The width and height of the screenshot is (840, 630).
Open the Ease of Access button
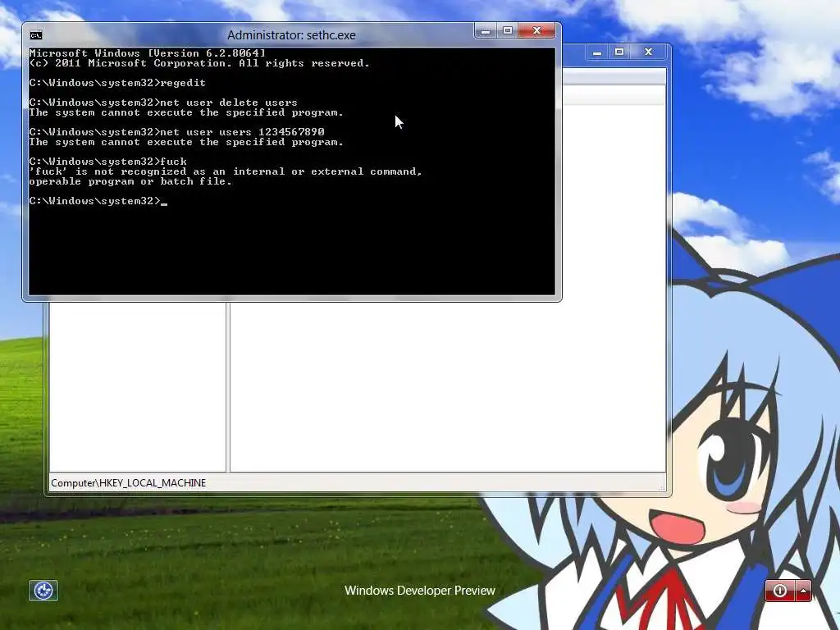coord(43,591)
